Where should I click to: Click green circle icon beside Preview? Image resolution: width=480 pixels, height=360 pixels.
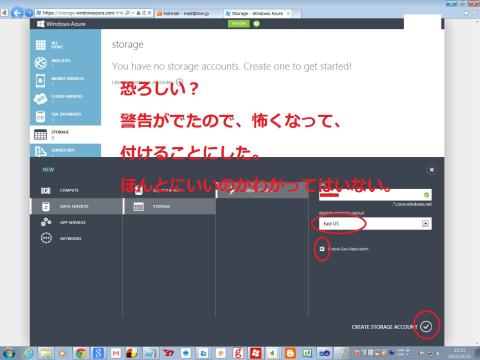pos(256,24)
